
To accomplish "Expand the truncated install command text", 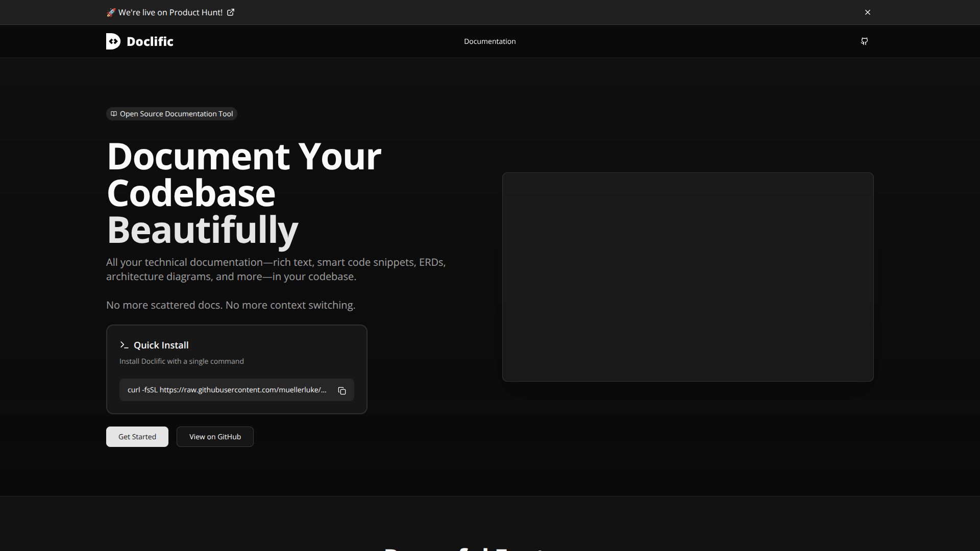I will click(227, 390).
